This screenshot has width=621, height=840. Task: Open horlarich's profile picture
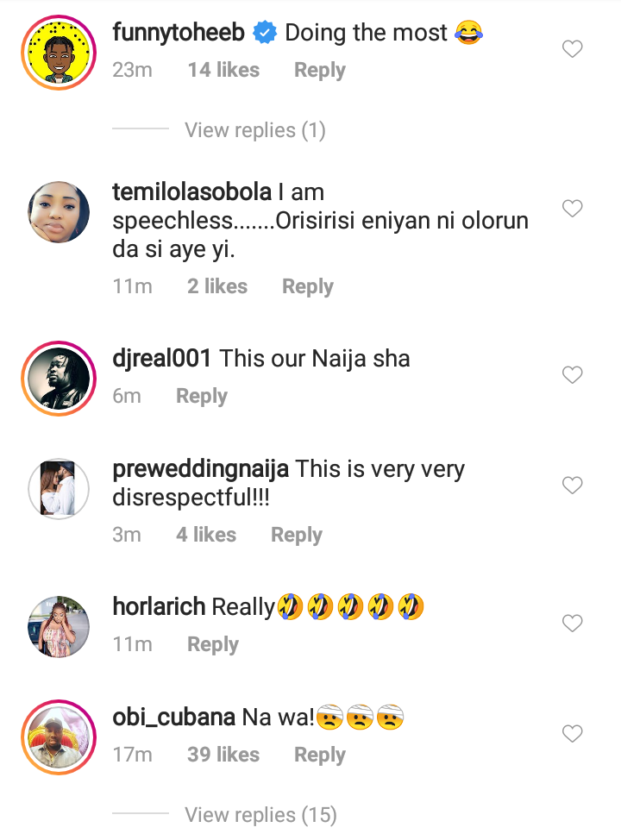(x=59, y=626)
